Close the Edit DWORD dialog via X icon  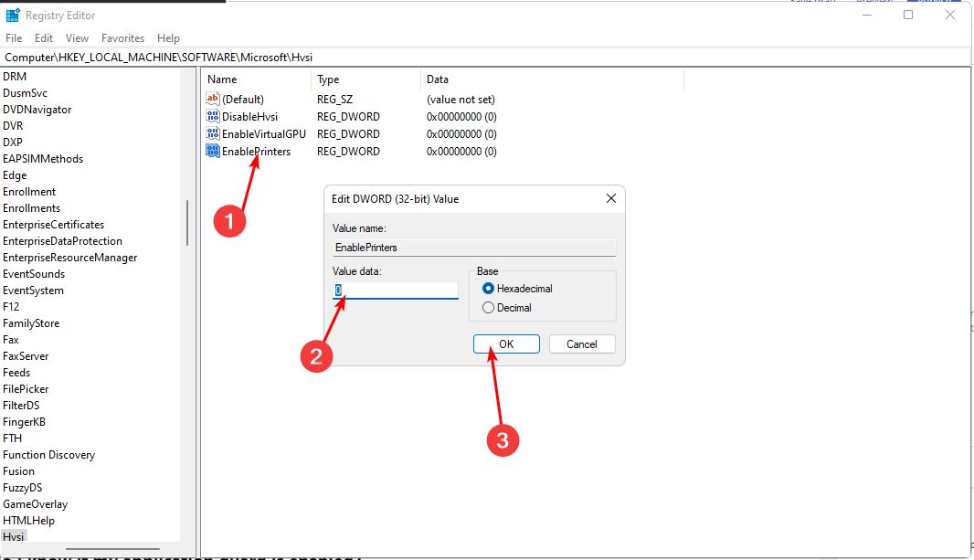(610, 198)
